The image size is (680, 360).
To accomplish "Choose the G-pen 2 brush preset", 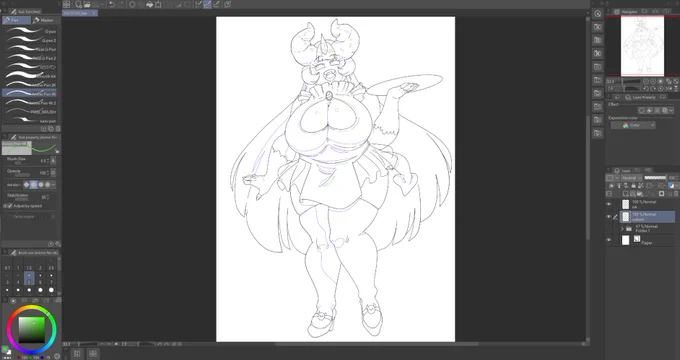I will (30, 40).
